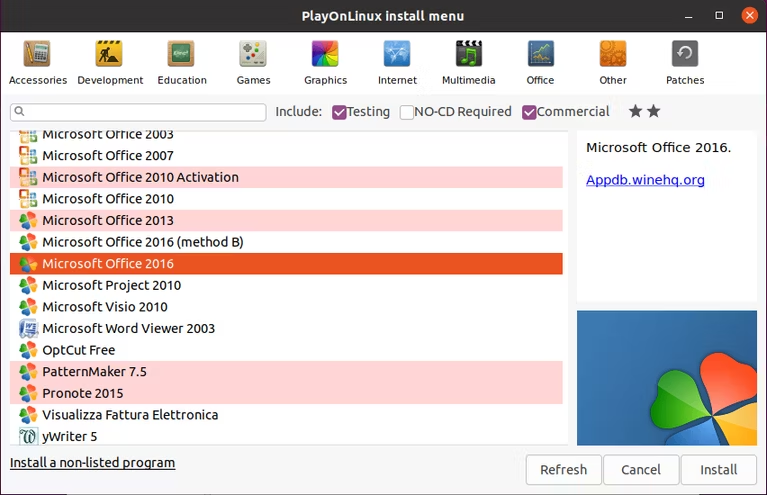Open the Accessories category
This screenshot has width=767, height=495.
point(37,62)
